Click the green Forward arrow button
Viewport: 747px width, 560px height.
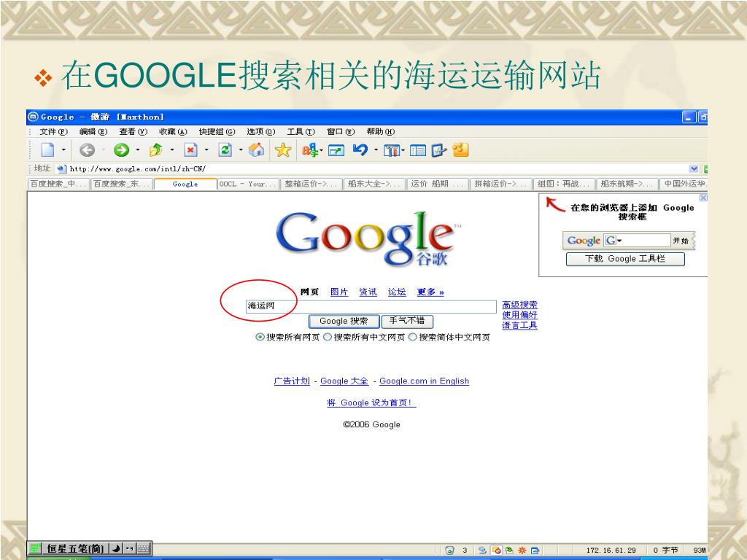pyautogui.click(x=121, y=150)
